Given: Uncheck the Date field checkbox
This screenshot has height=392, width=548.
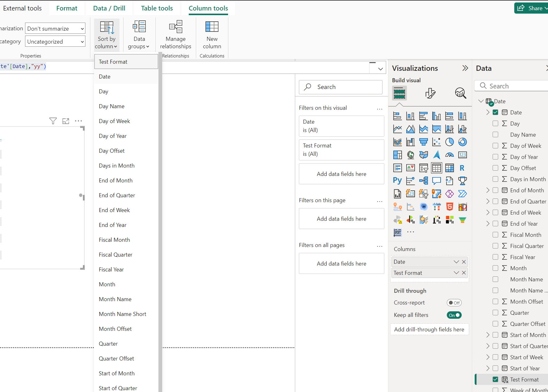Looking at the screenshot, I should (495, 112).
